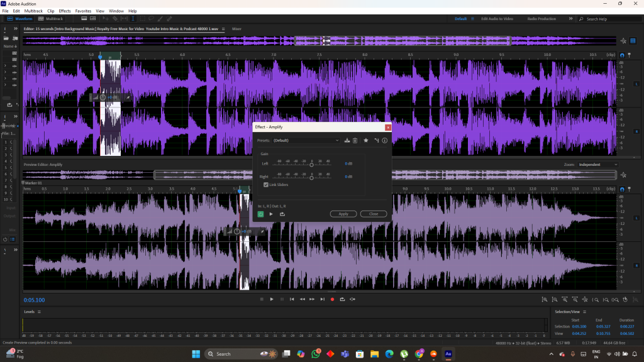Select the Time Selection tool in toolbar

point(133,19)
